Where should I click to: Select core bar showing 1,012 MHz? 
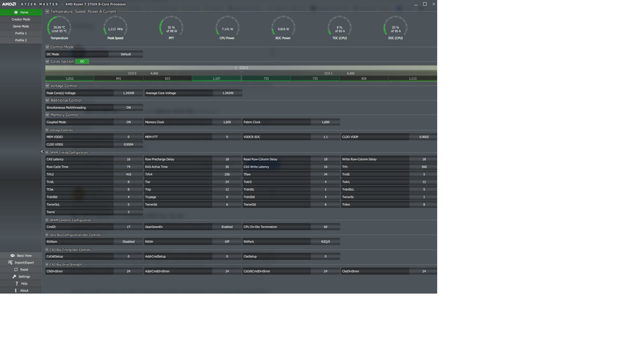70,79
